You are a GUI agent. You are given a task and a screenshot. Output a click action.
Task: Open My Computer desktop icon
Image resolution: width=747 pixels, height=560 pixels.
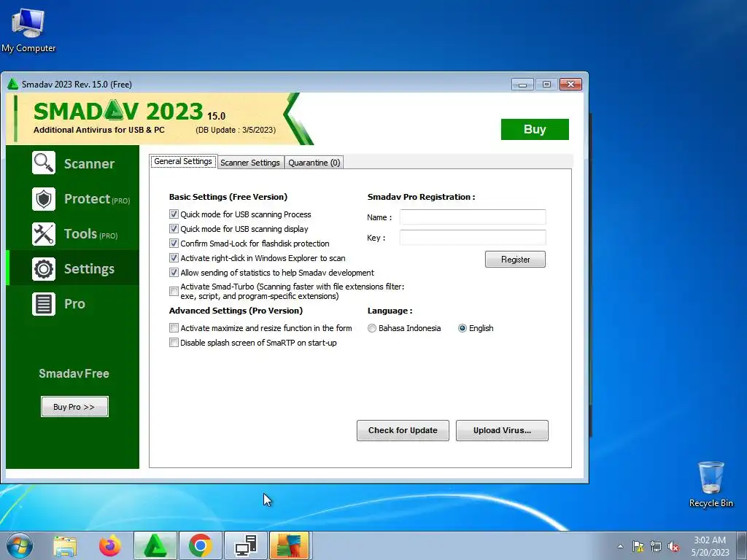[x=28, y=31]
